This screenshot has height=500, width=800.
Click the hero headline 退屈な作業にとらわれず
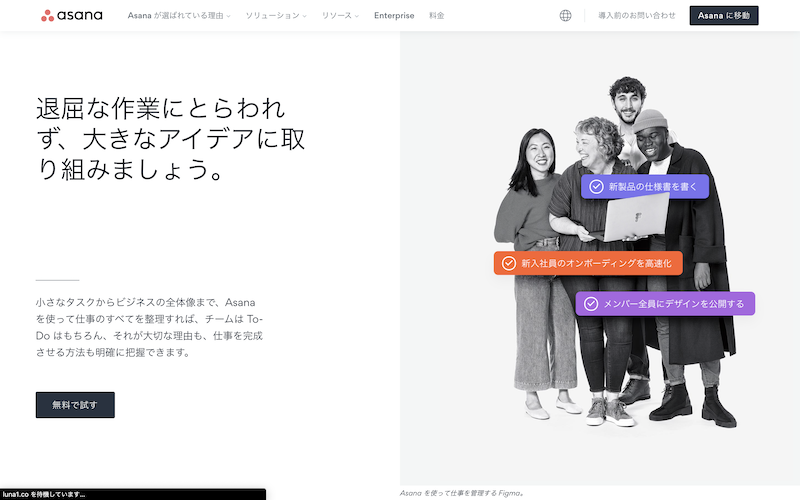point(170,138)
